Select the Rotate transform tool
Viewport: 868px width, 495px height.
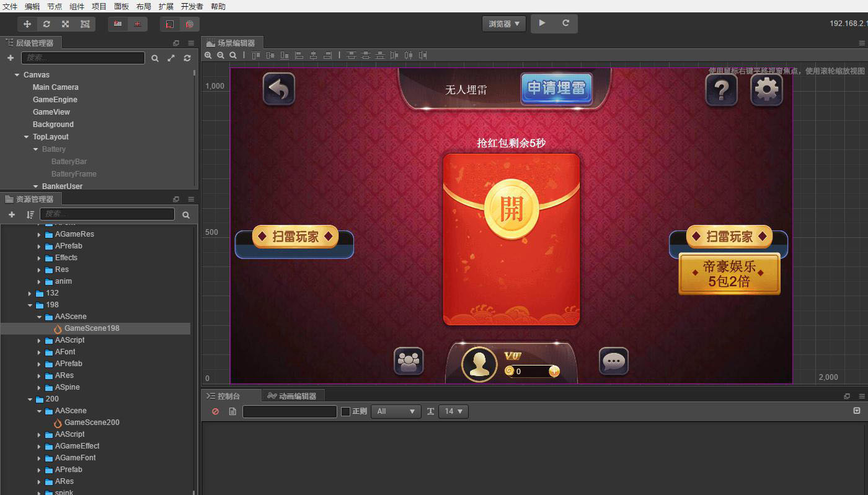pyautogui.click(x=46, y=24)
